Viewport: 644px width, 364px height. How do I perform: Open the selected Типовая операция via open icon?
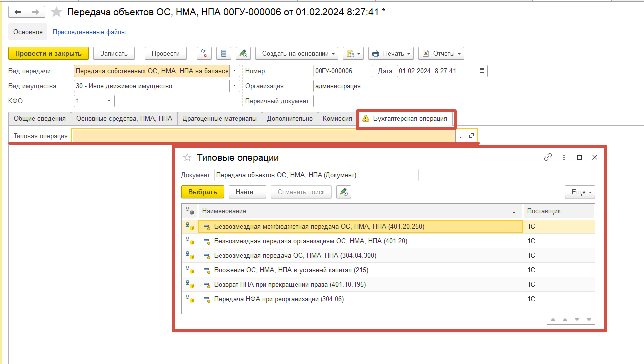click(471, 136)
